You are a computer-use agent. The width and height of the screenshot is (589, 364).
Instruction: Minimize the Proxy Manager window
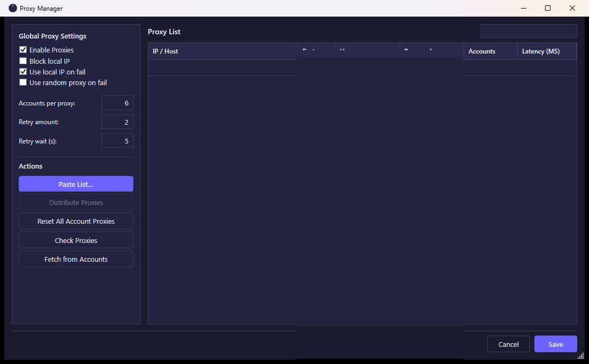(524, 8)
